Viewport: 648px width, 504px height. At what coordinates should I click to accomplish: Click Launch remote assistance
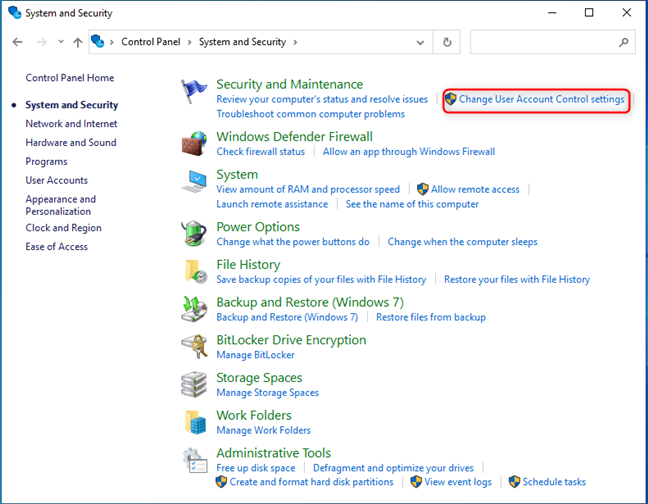pyautogui.click(x=272, y=204)
